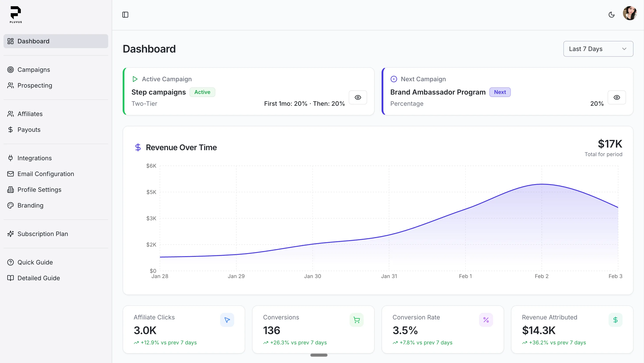
Task: Click the Percentage campaign type label
Action: click(x=407, y=104)
